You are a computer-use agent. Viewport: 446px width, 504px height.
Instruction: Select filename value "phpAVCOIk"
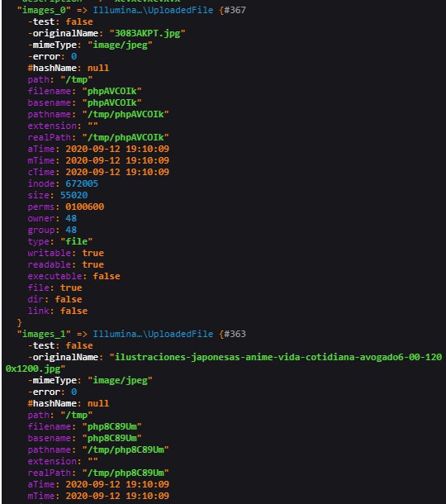(111, 91)
